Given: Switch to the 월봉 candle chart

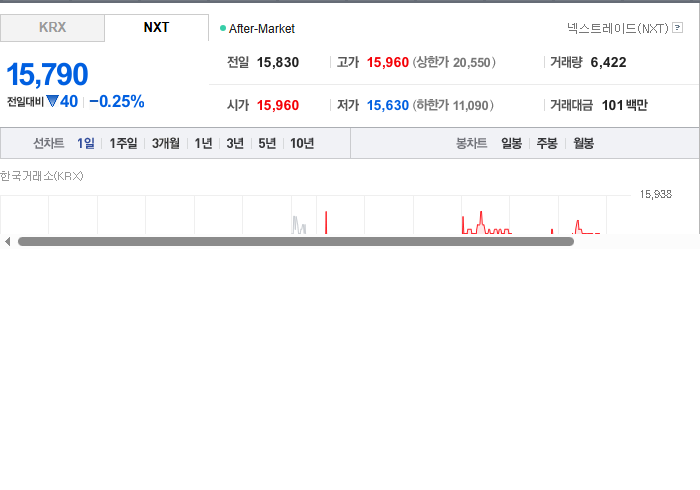Looking at the screenshot, I should pyautogui.click(x=583, y=143).
